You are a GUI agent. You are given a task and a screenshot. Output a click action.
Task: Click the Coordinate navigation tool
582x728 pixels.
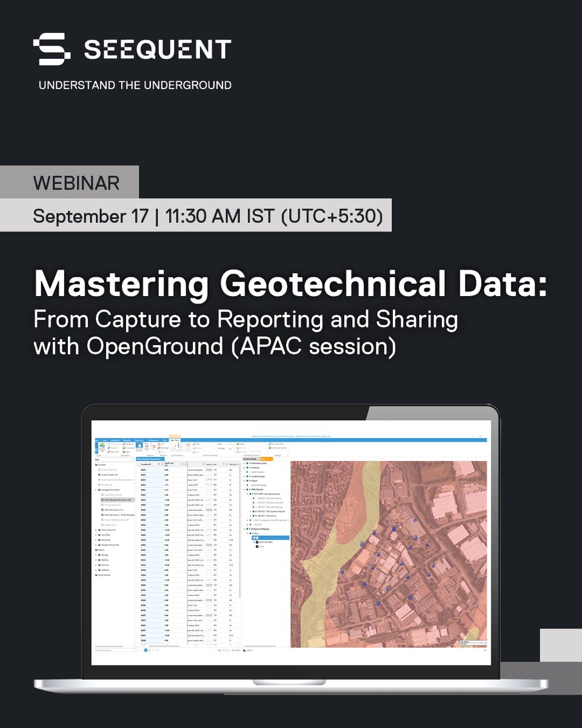pyautogui.click(x=129, y=448)
